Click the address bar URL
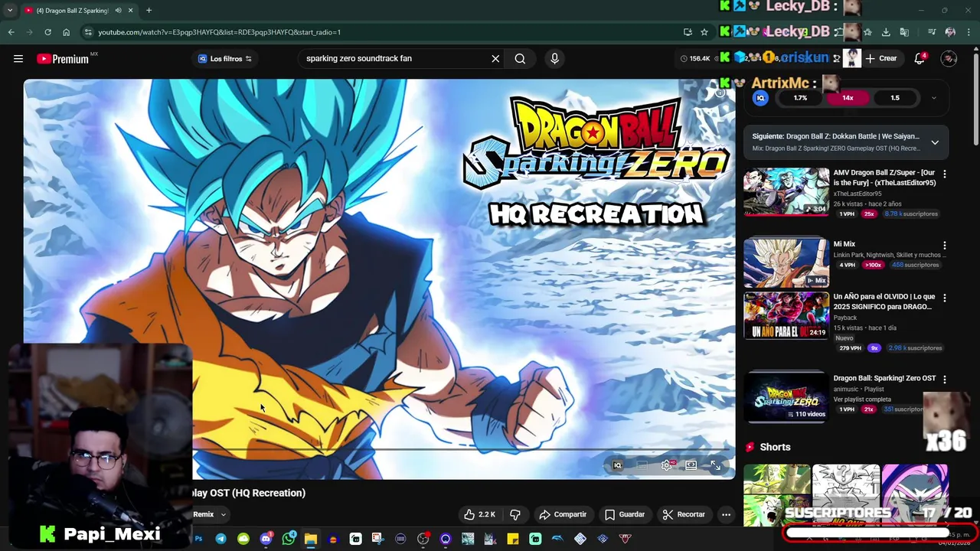 [x=219, y=32]
